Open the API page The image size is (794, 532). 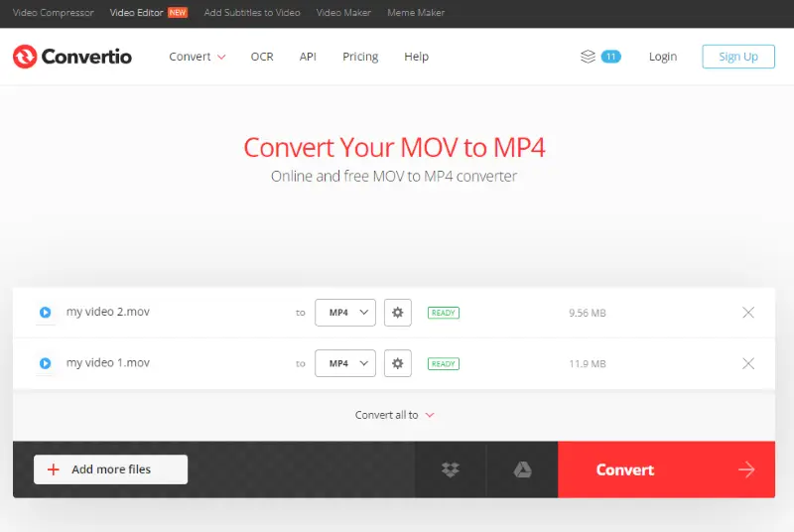308,57
